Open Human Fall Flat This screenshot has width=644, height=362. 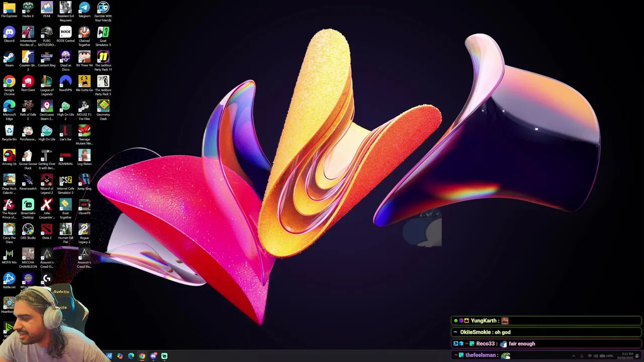(x=65, y=234)
